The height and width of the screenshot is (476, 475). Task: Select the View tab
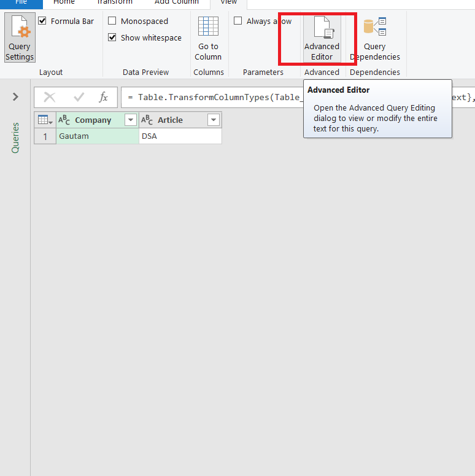pyautogui.click(x=229, y=3)
